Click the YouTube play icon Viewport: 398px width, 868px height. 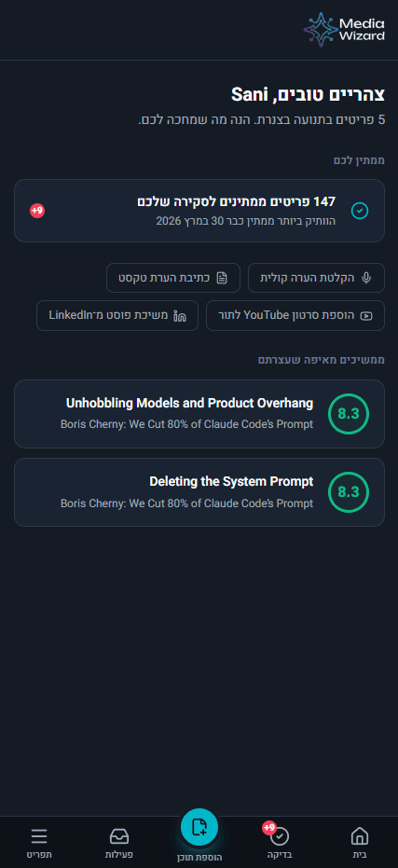pyautogui.click(x=366, y=315)
